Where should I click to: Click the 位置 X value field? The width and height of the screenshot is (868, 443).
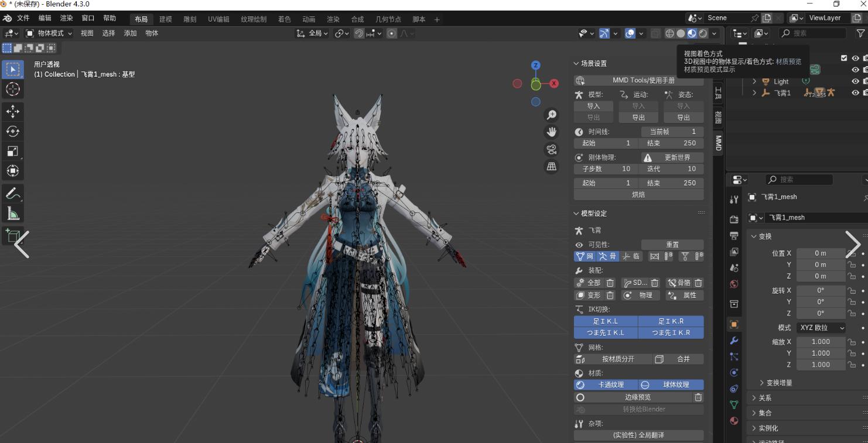820,253
